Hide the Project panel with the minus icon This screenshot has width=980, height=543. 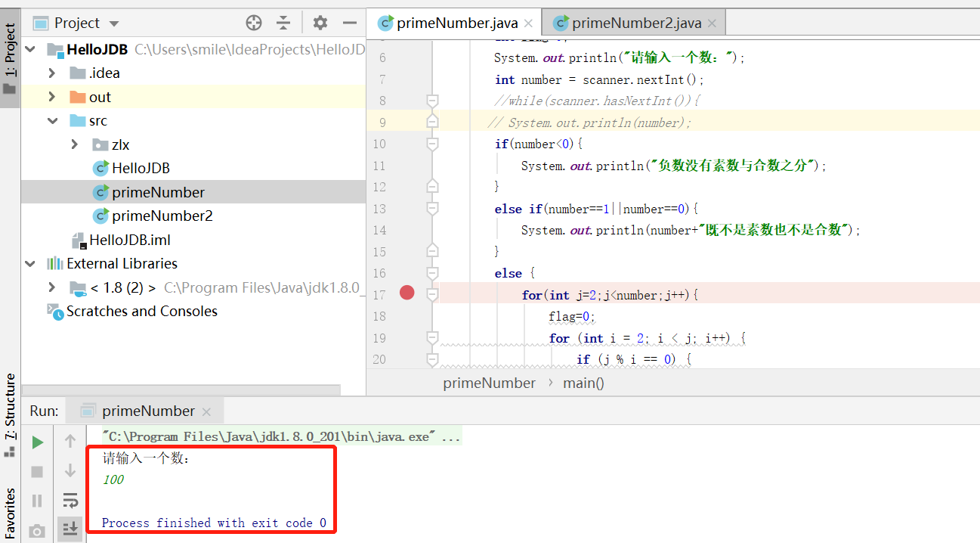349,23
